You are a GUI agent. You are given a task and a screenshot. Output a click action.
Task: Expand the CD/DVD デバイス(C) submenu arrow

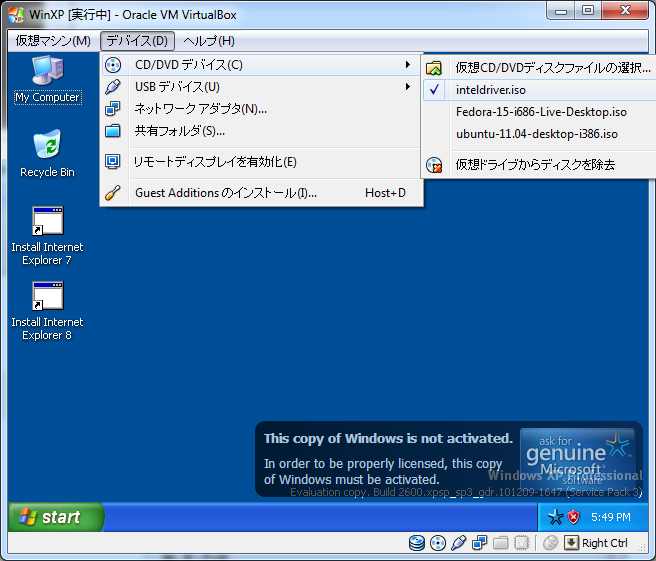click(407, 64)
